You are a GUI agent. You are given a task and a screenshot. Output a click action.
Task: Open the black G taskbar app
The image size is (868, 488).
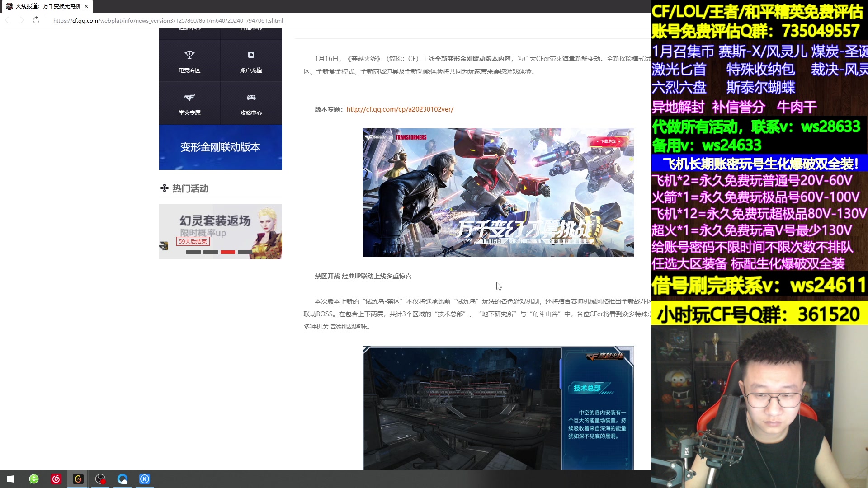(x=78, y=479)
